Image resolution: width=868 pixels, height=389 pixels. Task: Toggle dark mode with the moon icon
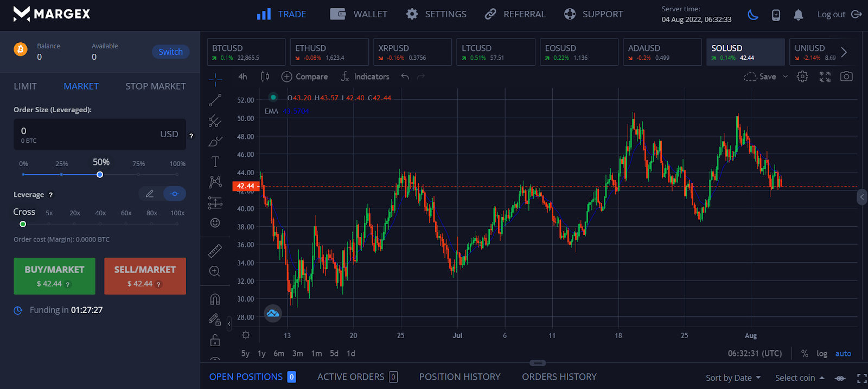coord(753,15)
